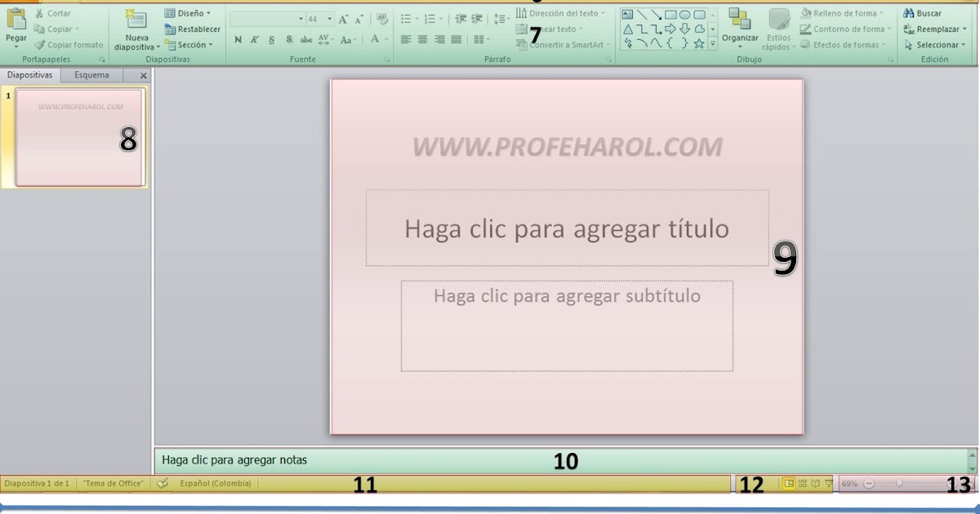Click the Cortar scissors icon
The width and height of the screenshot is (980, 514).
pyautogui.click(x=39, y=13)
